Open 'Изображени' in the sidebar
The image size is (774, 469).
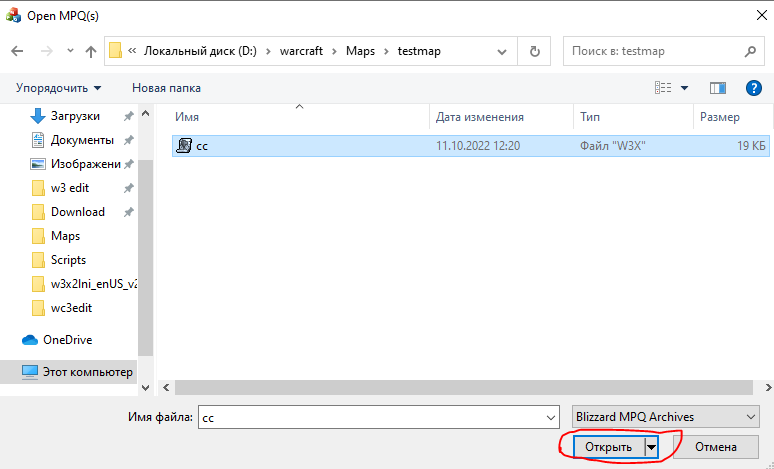85,164
